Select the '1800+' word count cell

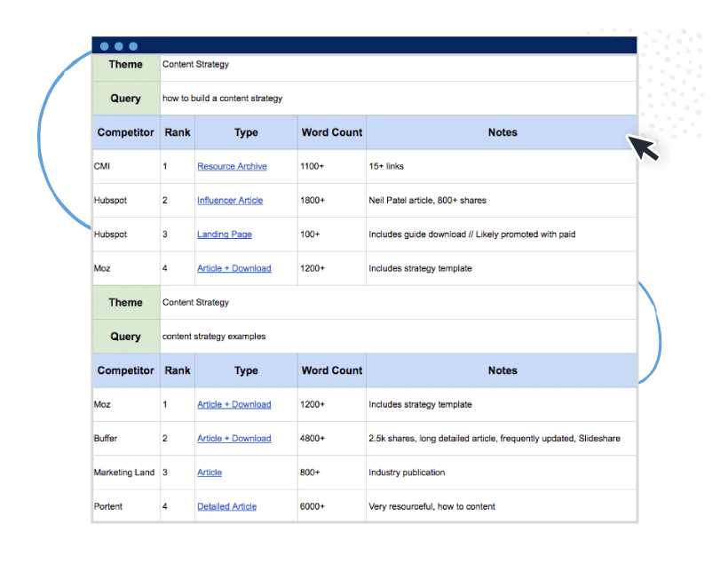tap(332, 200)
